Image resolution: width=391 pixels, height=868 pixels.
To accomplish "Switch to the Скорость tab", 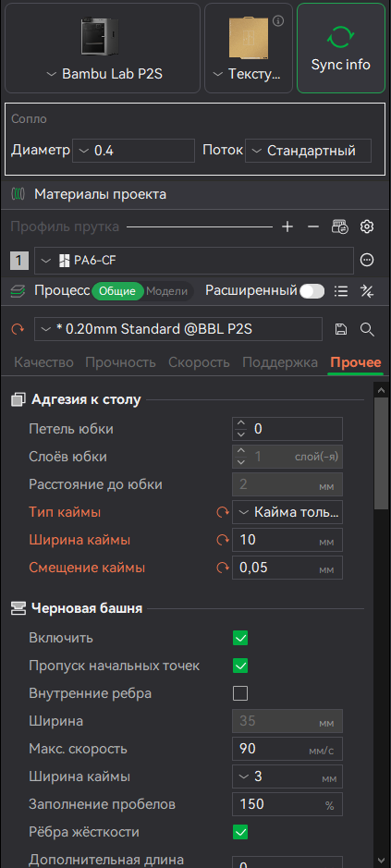I will coord(200,362).
